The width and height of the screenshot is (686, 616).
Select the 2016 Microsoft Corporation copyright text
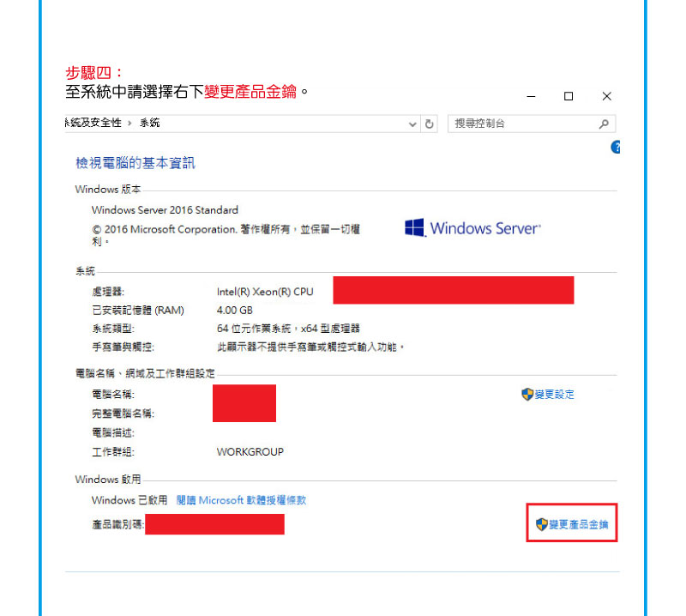226,235
